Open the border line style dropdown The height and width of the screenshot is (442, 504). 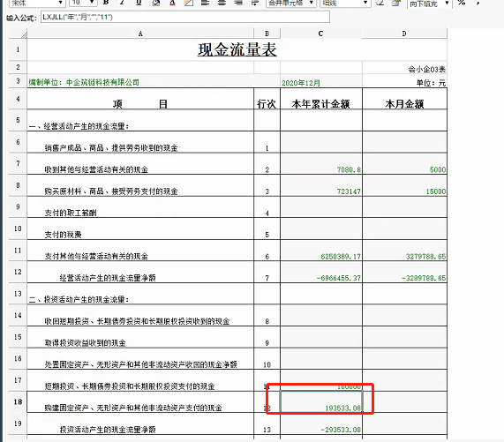[x=345, y=3]
